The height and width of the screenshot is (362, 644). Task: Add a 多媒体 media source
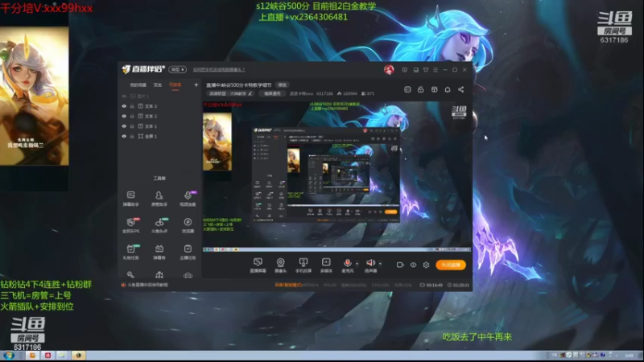coord(326,265)
